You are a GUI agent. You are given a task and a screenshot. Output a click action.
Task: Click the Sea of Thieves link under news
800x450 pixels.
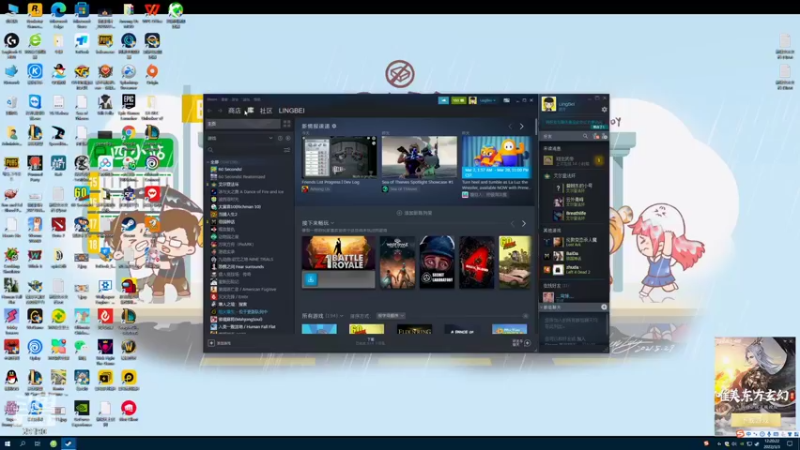pos(403,189)
